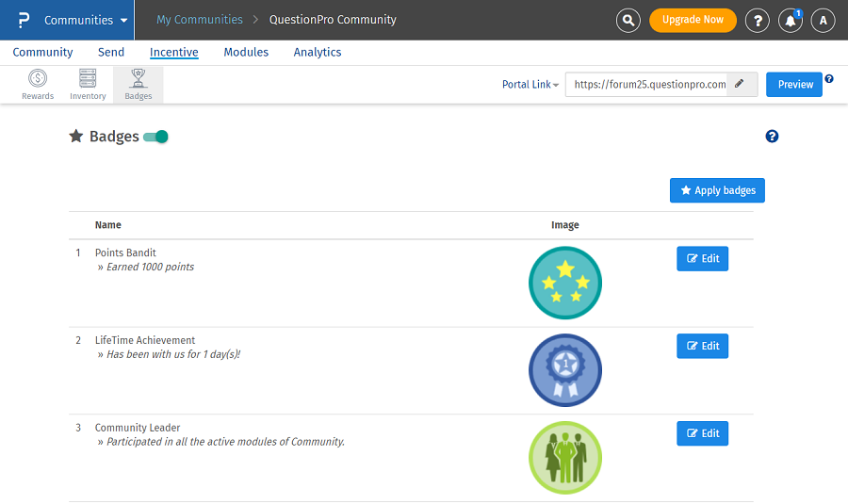Go to the Send tab

111,52
